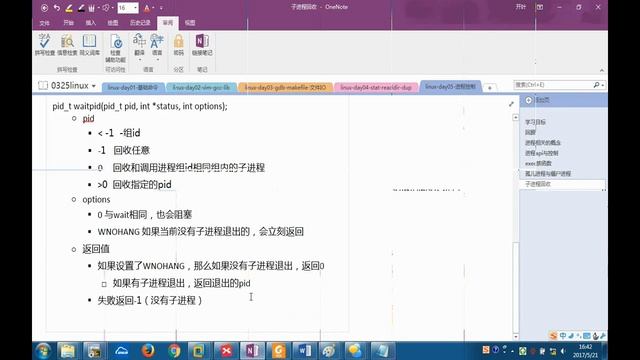This screenshot has height=360, width=640.
Task: Switch to OneNote in the taskbar
Action: pos(252,351)
